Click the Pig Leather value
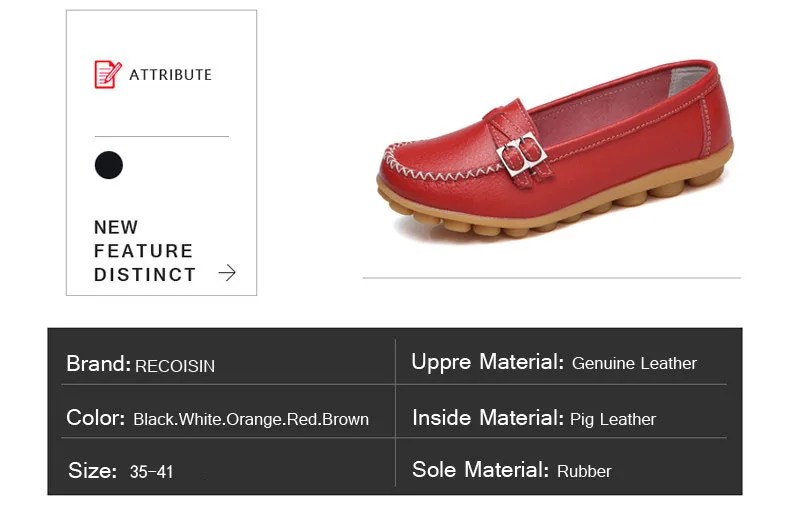 pyautogui.click(x=613, y=420)
